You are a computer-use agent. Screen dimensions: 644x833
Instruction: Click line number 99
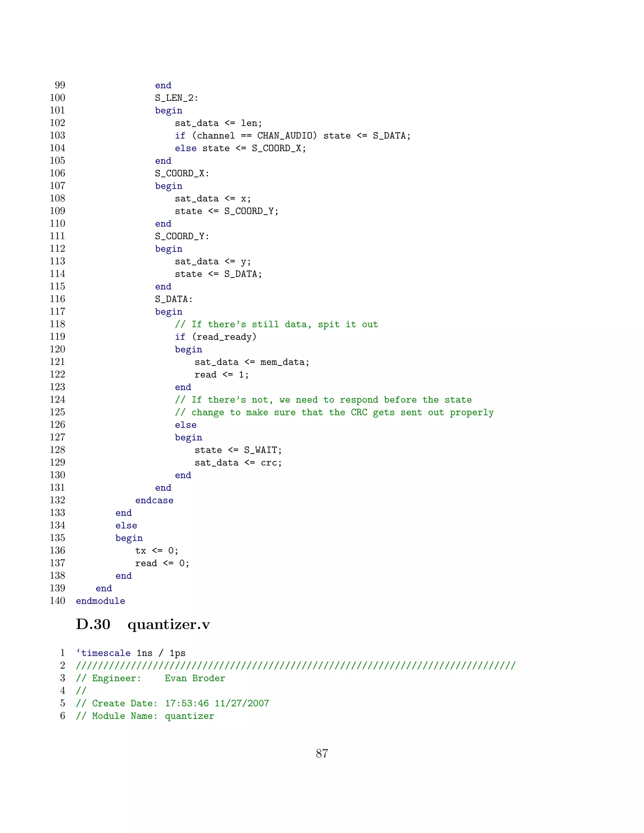60,85
